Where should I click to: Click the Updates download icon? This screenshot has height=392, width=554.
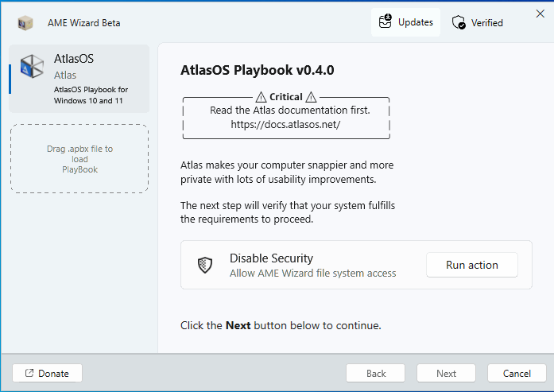(x=385, y=22)
